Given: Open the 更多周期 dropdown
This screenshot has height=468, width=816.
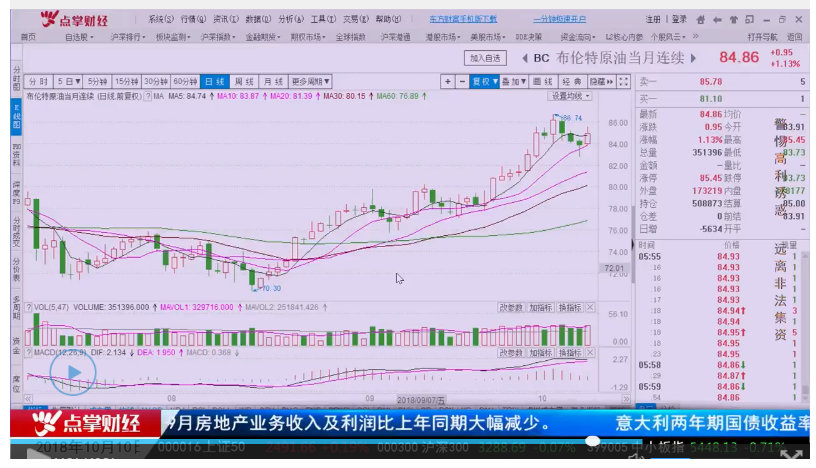Looking at the screenshot, I should (x=310, y=82).
